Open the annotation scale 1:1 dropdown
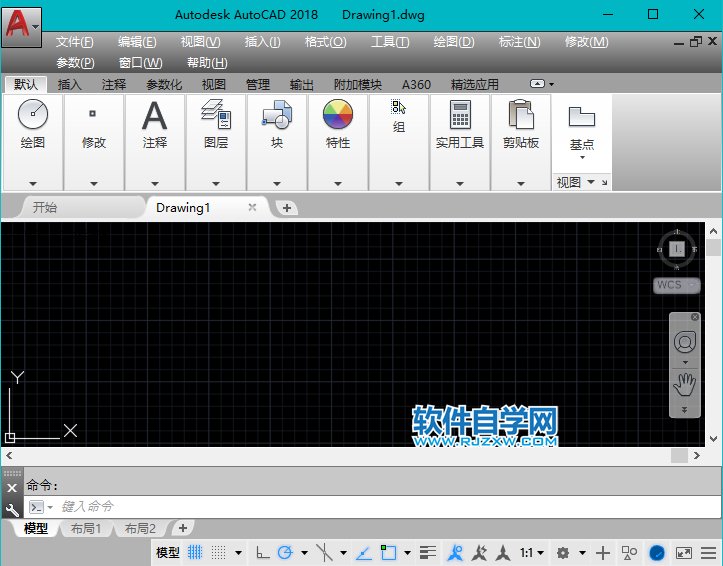 532,552
